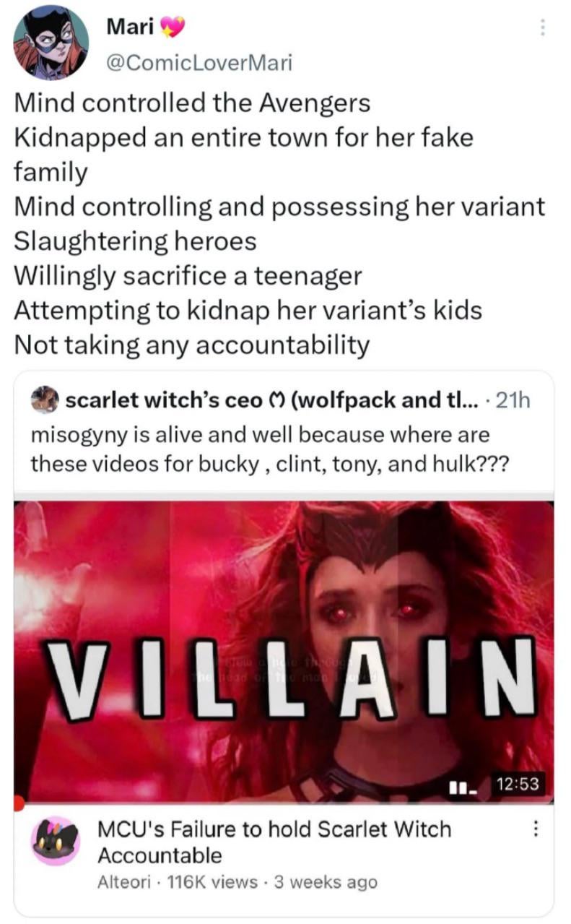Viewport: 571px width, 924px height.
Task: Click the main tweet text starting Mind controlled
Action: (x=280, y=224)
